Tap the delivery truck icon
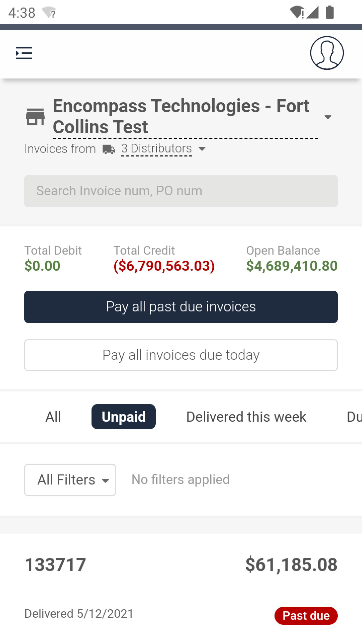362x644 pixels. click(x=109, y=149)
